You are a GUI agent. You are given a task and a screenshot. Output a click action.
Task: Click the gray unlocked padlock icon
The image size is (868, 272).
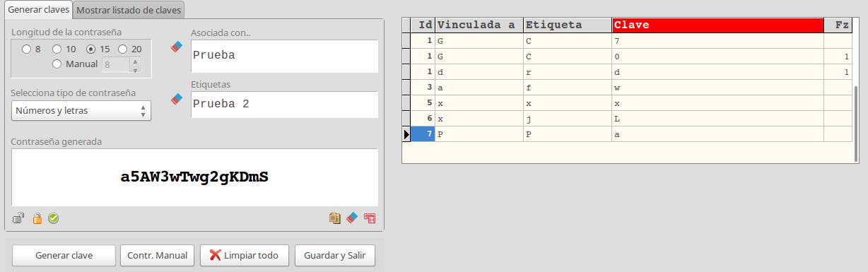18,218
